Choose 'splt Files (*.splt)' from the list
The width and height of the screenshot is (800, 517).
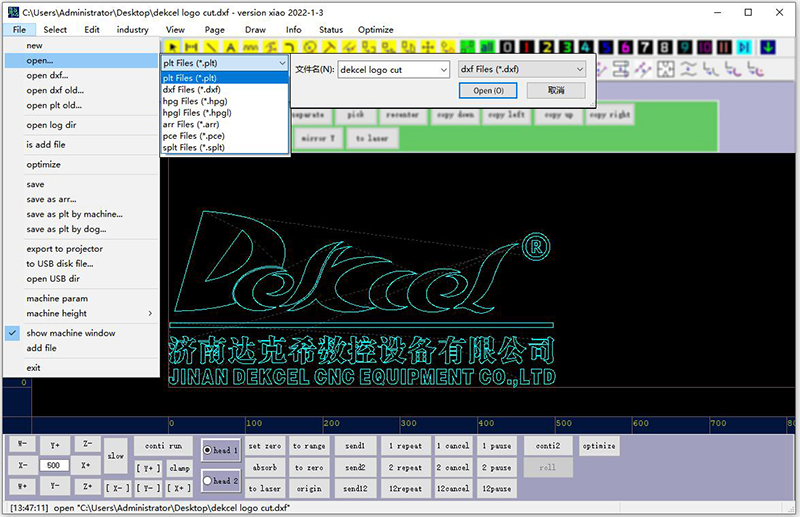[x=224, y=147]
